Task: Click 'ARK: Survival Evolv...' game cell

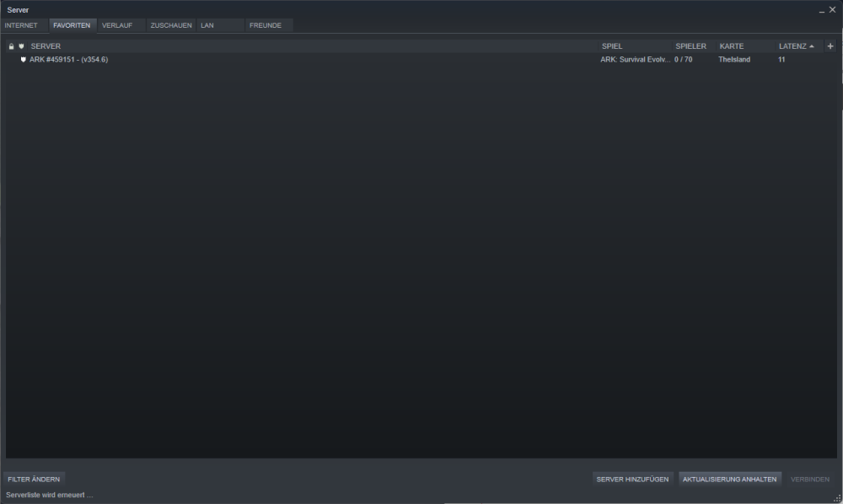Action: [635, 60]
